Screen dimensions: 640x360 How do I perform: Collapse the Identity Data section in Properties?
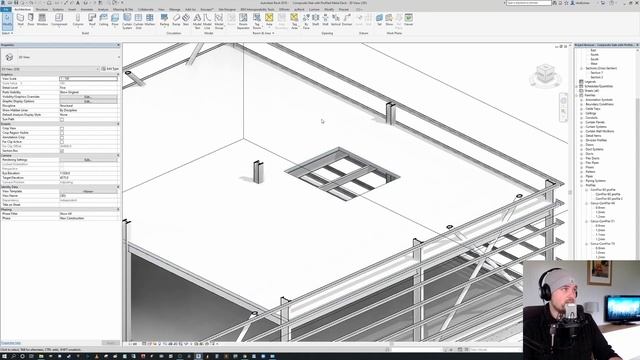[118, 187]
